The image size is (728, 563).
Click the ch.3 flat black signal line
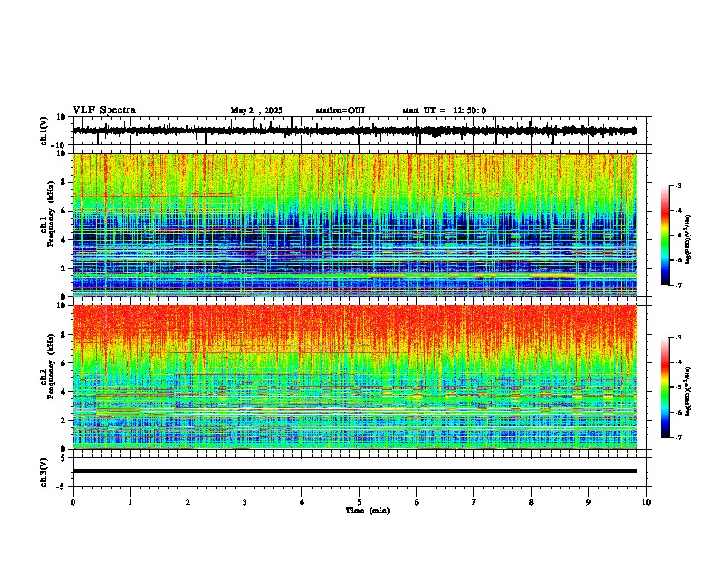click(354, 471)
